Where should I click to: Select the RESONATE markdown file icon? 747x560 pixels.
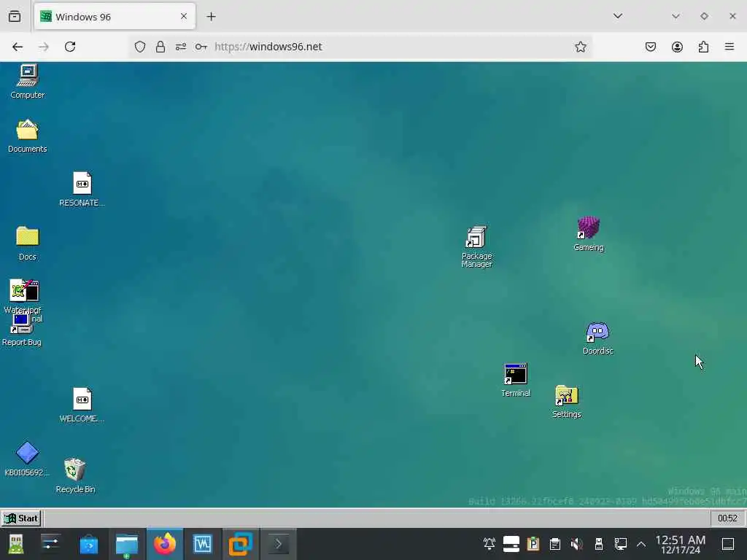tap(82, 189)
